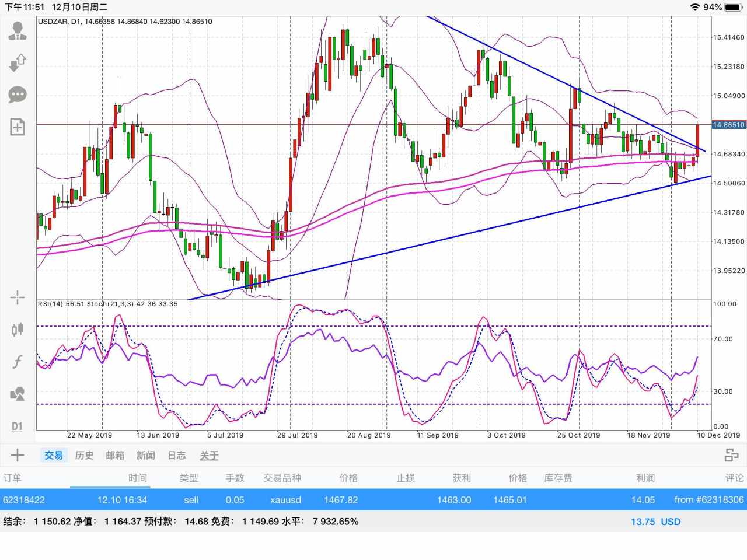The image size is (747, 560).
Task: Tap the 30.00 RSI level label
Action: 723,391
